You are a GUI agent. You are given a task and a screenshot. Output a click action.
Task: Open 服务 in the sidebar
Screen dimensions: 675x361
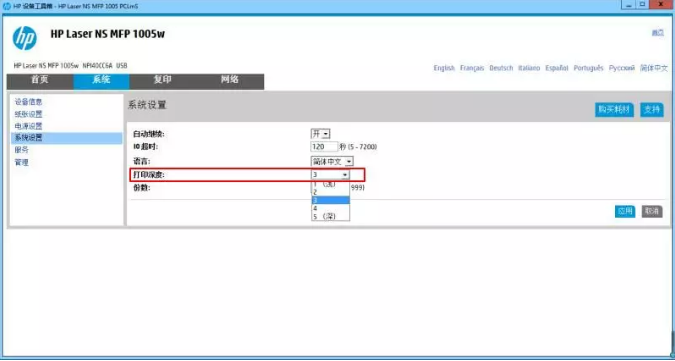(x=22, y=150)
